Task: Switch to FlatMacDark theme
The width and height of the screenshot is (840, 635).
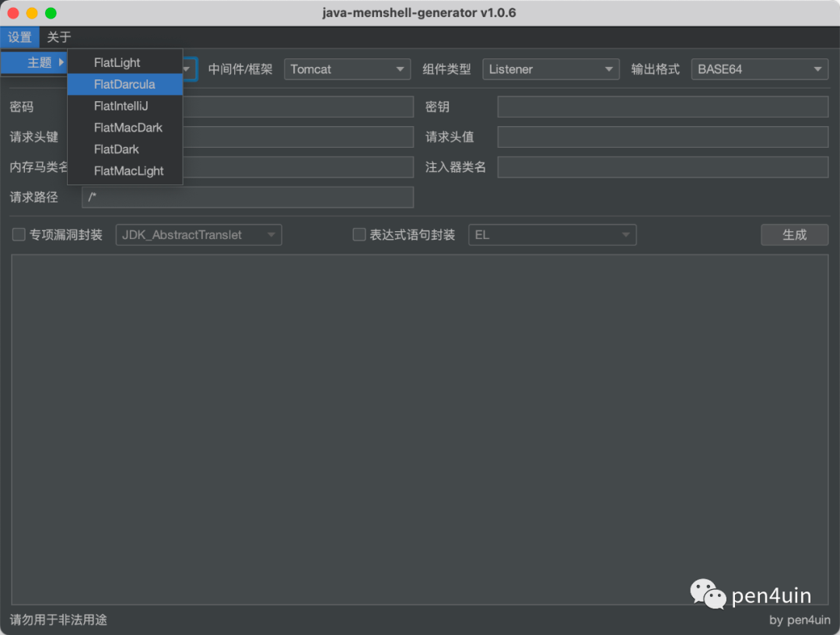Action: [x=124, y=128]
